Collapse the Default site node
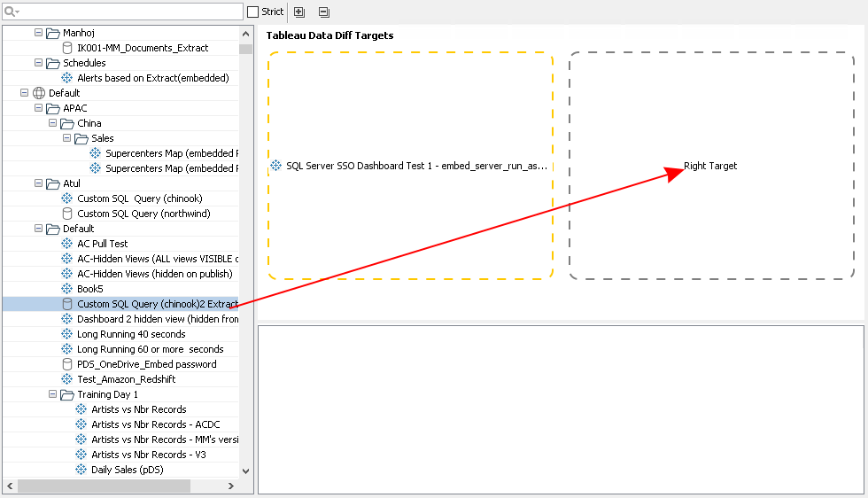The height and width of the screenshot is (498, 868). click(25, 92)
